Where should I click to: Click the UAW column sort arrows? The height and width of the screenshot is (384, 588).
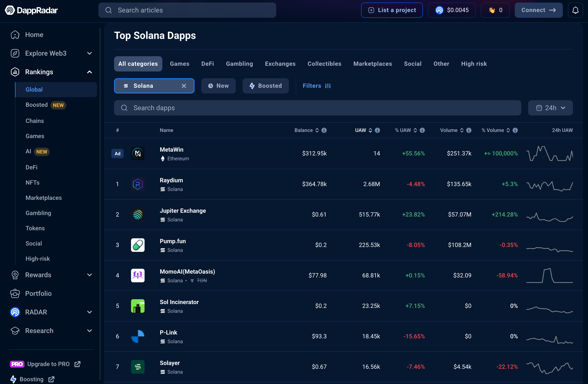click(x=370, y=130)
